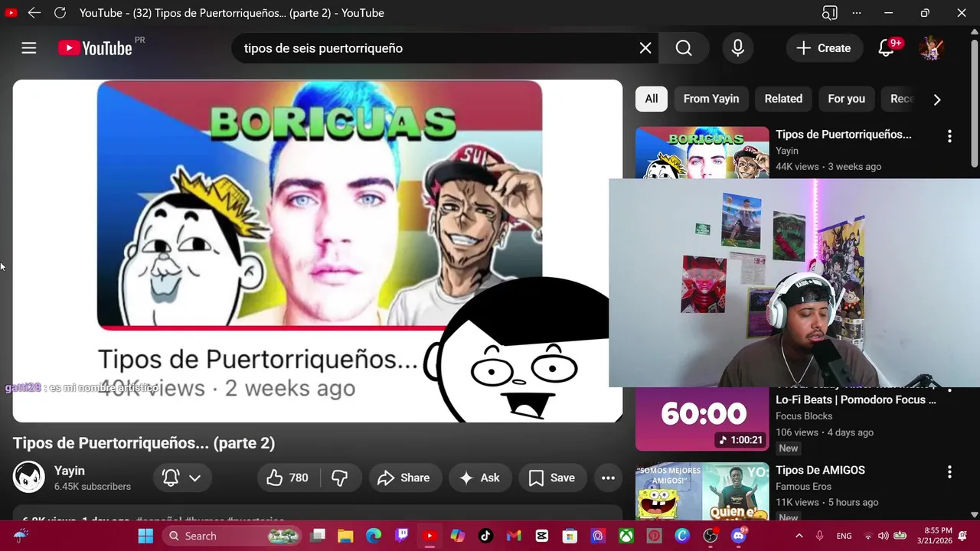Screen dimensions: 980x551
Task: Expand subscription notification dropdown chevron
Action: pos(194,478)
